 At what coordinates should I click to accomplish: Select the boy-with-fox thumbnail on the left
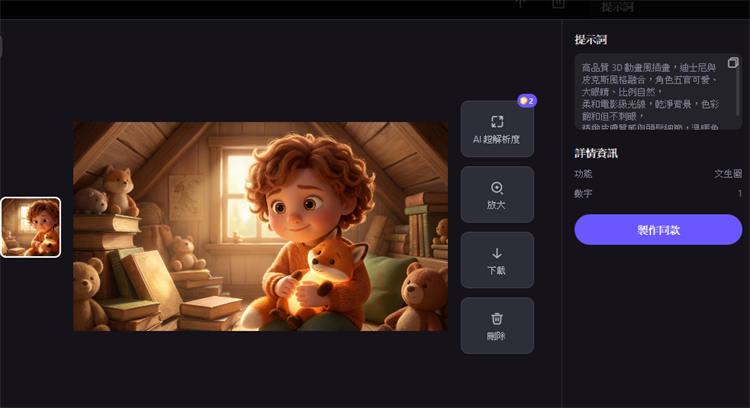31,227
